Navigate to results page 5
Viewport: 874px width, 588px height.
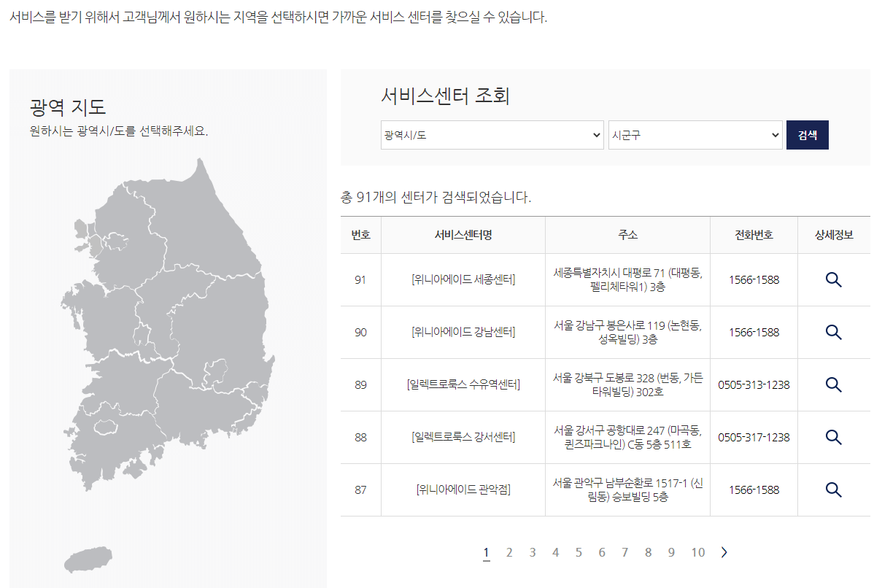tap(579, 552)
